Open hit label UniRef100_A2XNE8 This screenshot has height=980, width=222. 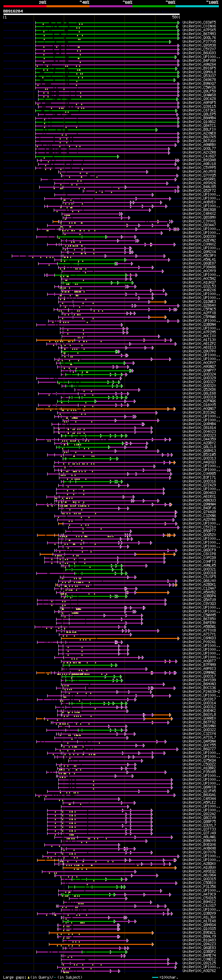coord(199,133)
